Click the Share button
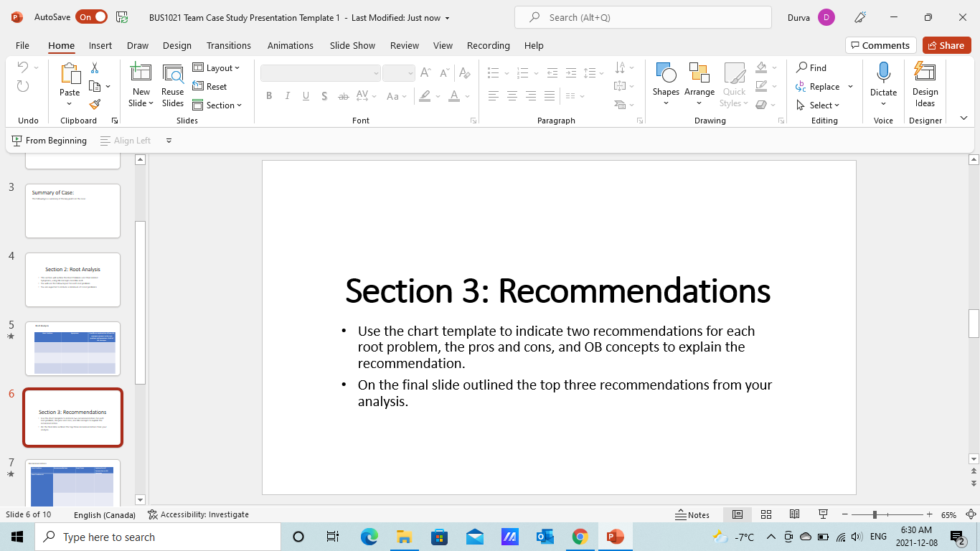This screenshot has width=980, height=551. [946, 45]
